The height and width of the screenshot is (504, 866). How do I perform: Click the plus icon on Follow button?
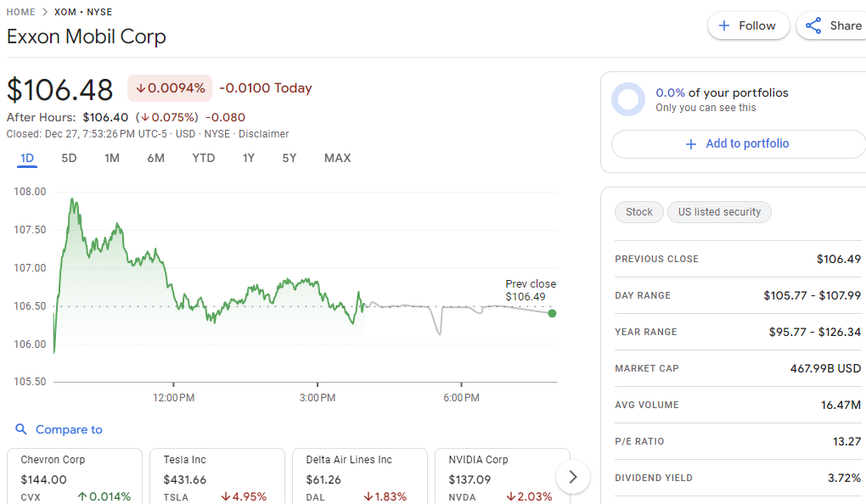coord(724,26)
